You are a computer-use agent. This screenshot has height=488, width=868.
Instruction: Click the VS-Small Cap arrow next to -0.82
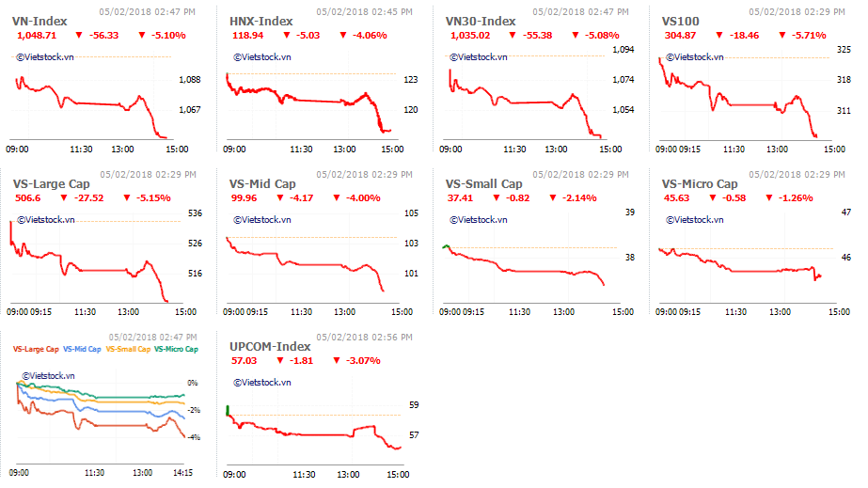497,198
